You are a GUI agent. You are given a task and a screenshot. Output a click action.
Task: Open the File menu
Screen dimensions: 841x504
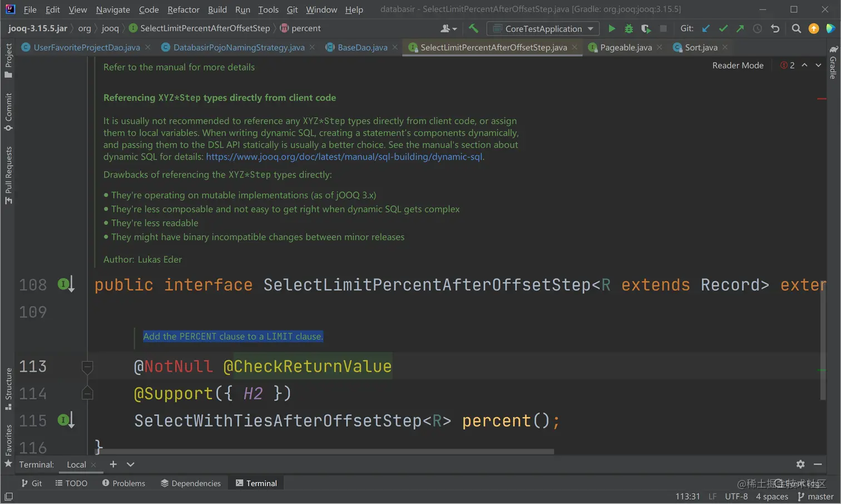point(30,9)
